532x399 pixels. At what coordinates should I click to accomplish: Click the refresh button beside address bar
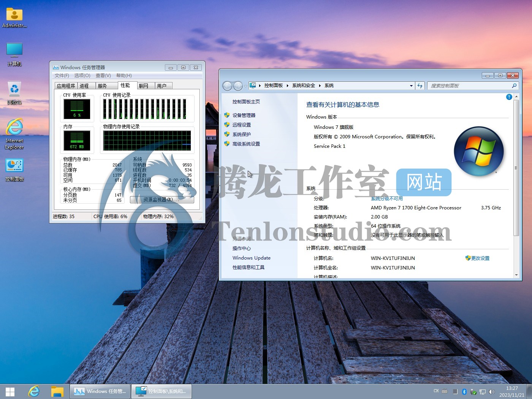[420, 86]
